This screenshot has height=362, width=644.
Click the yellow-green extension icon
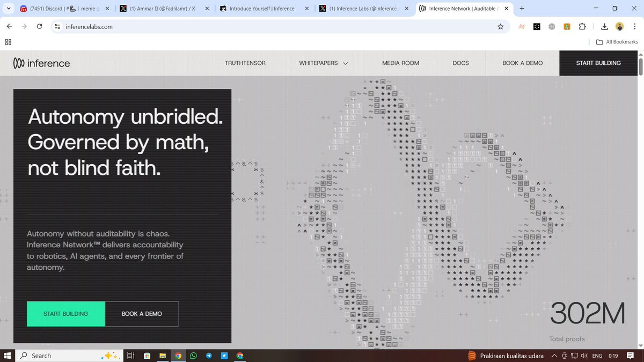[x=567, y=26]
